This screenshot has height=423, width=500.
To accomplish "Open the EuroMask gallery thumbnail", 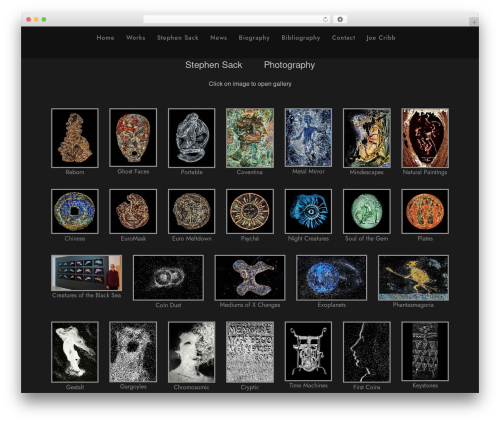I will coord(133,211).
